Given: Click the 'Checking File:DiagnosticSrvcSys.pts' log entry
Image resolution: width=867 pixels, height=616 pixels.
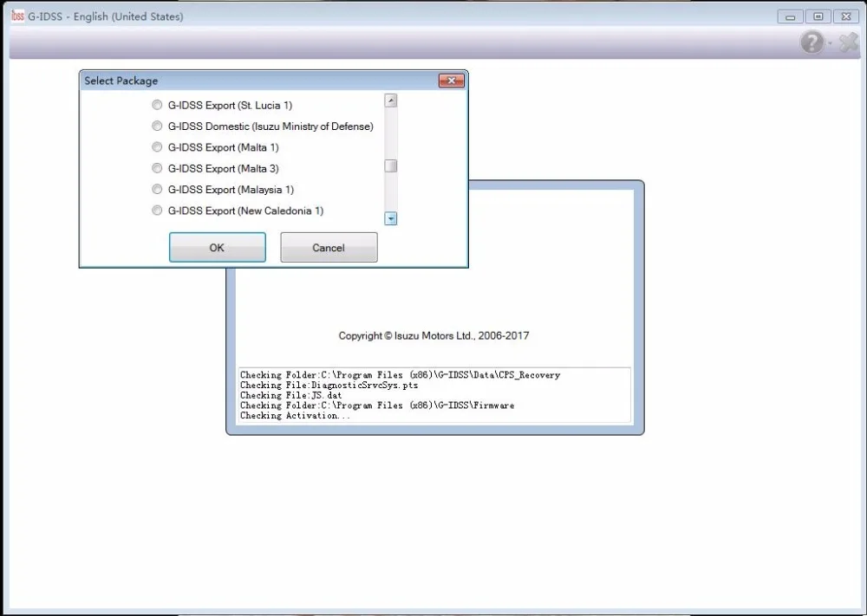Looking at the screenshot, I should [329, 385].
